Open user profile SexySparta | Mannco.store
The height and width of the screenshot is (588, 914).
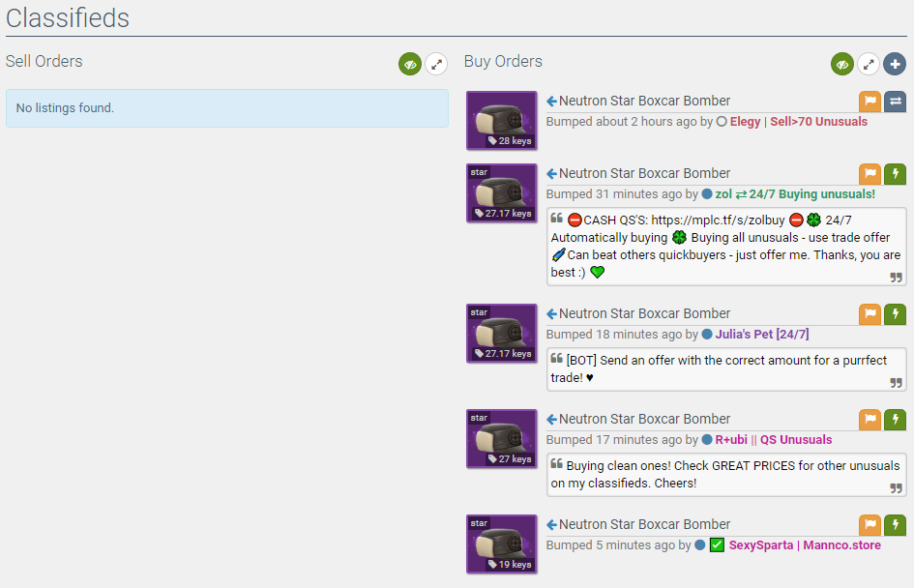pyautogui.click(x=805, y=545)
